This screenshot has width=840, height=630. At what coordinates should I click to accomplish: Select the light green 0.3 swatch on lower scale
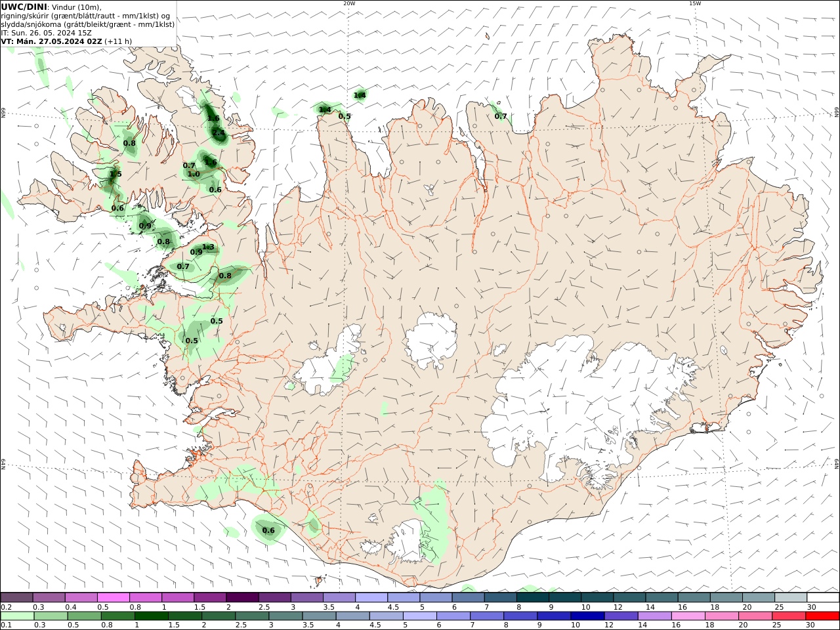(x=51, y=616)
